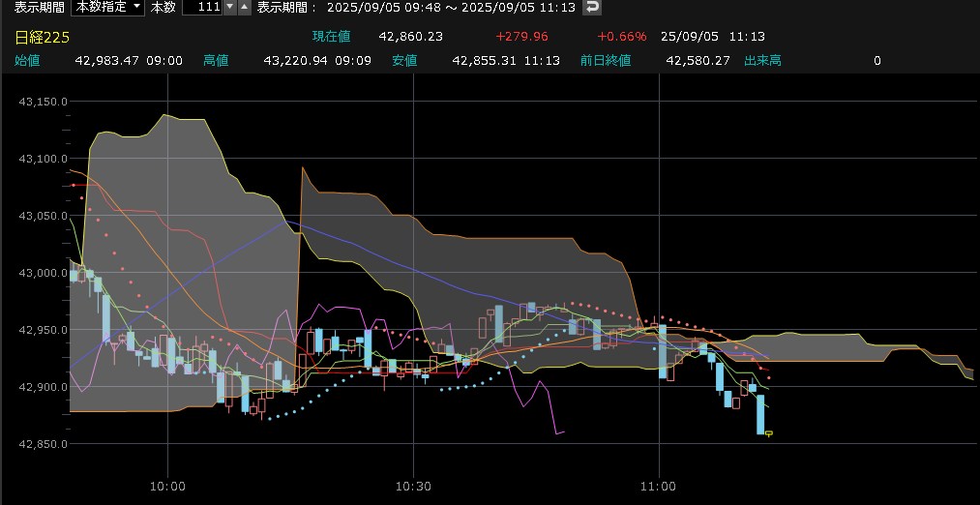The height and width of the screenshot is (505, 980).
Task: Click the 安値 label
Action: (405, 61)
